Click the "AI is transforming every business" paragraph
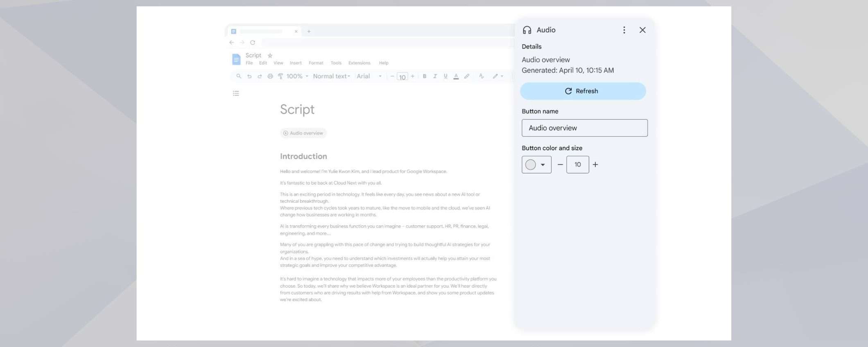 coord(384,230)
